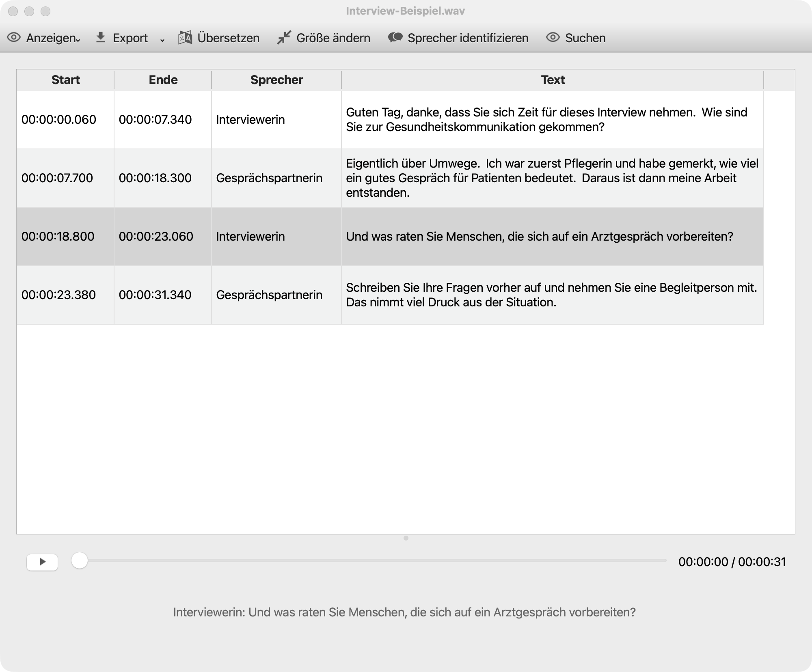Click the Übersetzen toolbar button

(219, 38)
